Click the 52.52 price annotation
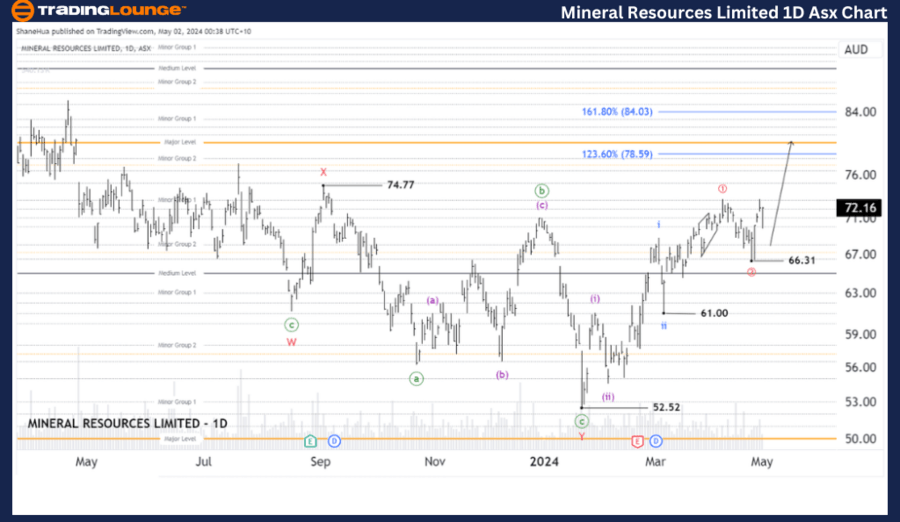The width and height of the screenshot is (900, 522). (x=666, y=407)
